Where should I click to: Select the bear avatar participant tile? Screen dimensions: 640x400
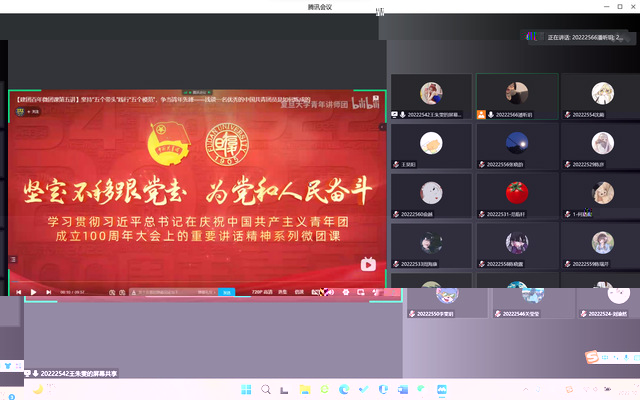click(431, 146)
